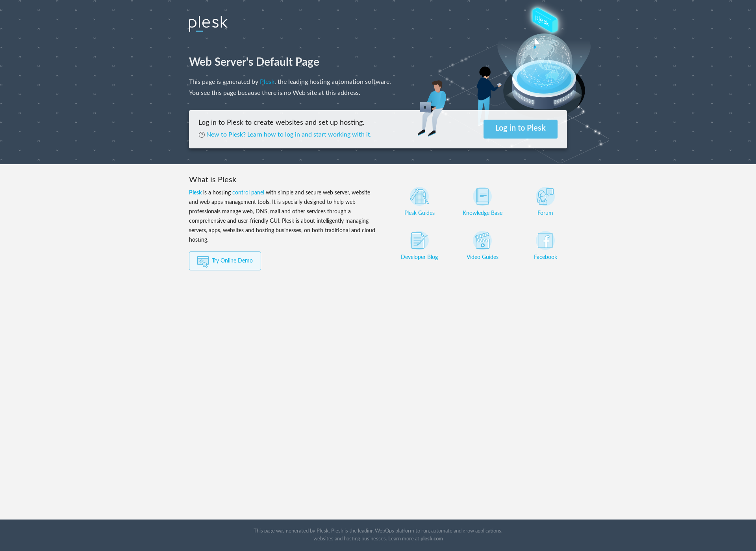This screenshot has height=551, width=756.
Task: Click the Forum icon
Action: tap(545, 196)
